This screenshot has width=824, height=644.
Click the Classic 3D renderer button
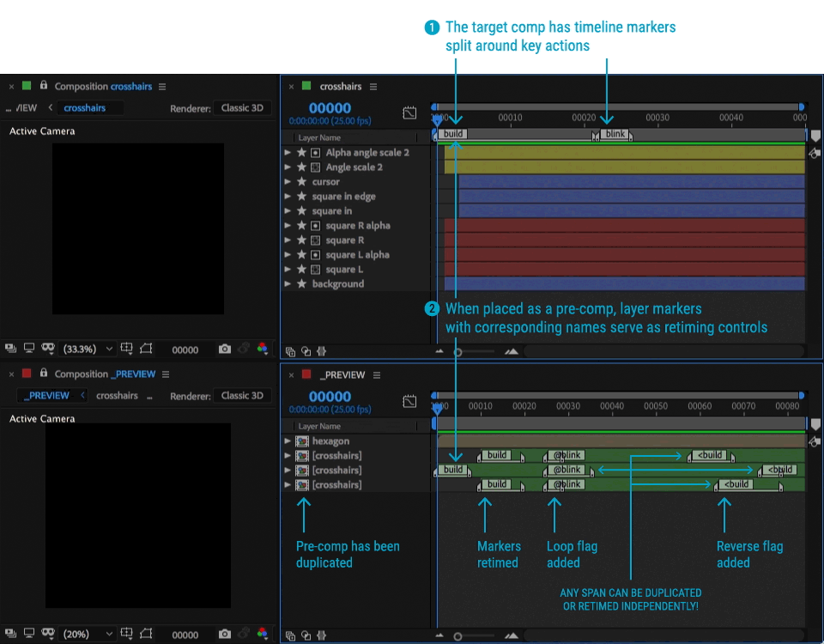pyautogui.click(x=242, y=107)
